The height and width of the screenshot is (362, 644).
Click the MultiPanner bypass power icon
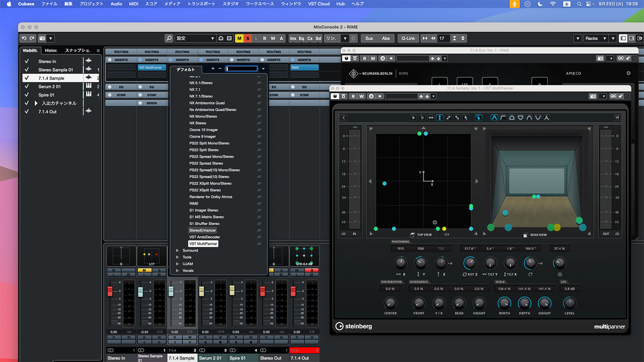[335, 96]
